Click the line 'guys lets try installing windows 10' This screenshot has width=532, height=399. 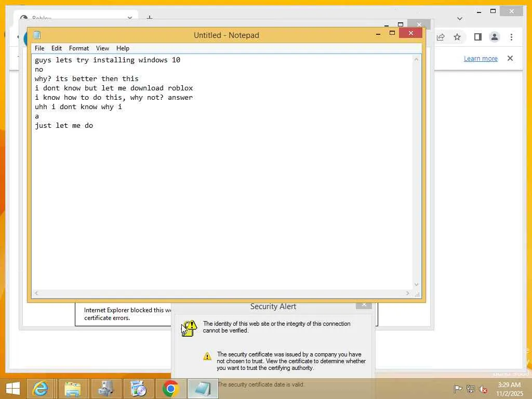(107, 60)
